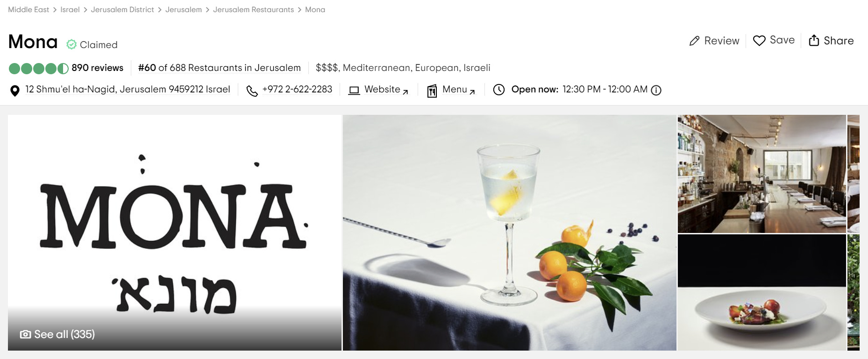Click the map pin location icon
This screenshot has width=868, height=359.
[x=15, y=91]
